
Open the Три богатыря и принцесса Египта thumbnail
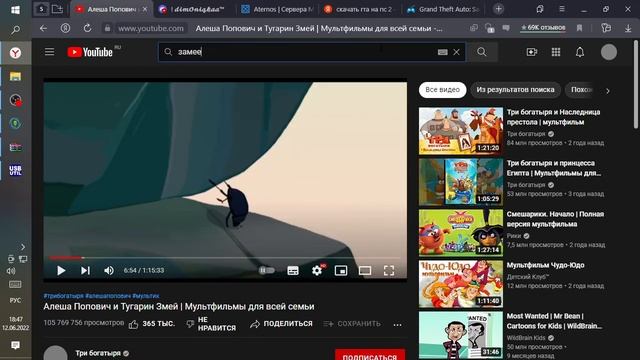coord(461,182)
